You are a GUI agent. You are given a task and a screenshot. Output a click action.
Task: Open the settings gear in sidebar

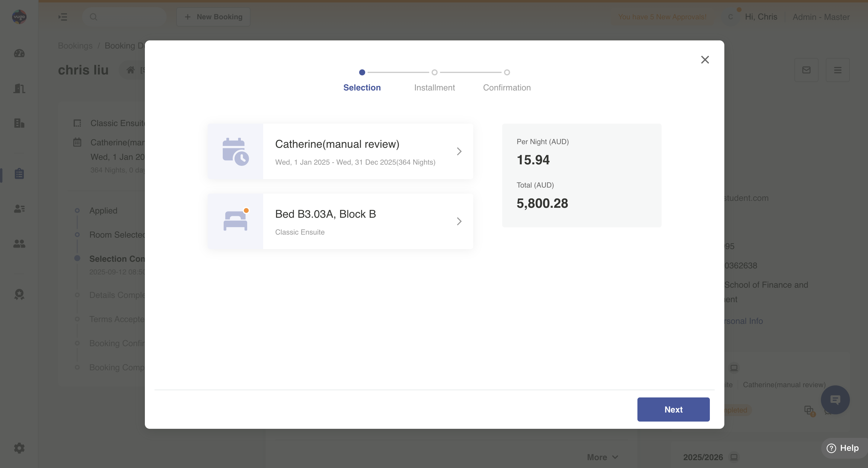pyautogui.click(x=19, y=448)
